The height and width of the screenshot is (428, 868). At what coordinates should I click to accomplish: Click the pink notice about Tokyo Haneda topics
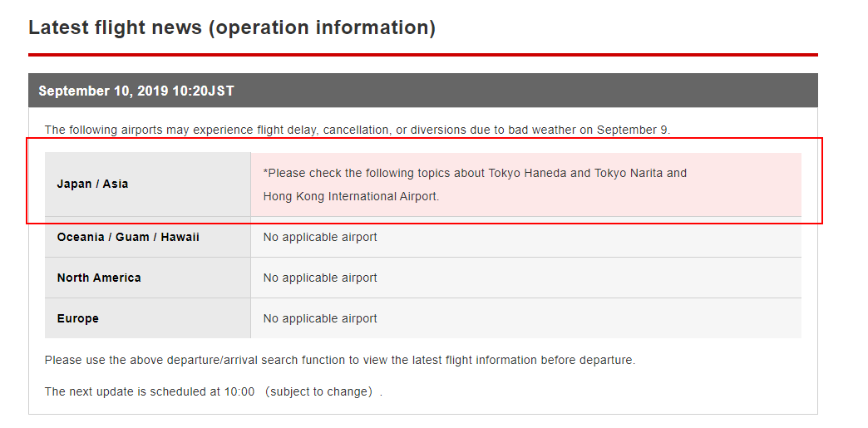coord(526,184)
